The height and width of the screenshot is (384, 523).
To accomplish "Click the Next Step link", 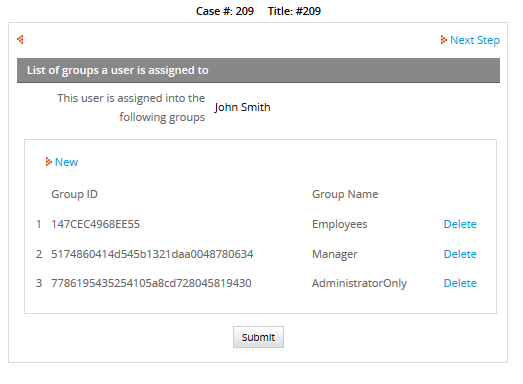I will coord(475,40).
